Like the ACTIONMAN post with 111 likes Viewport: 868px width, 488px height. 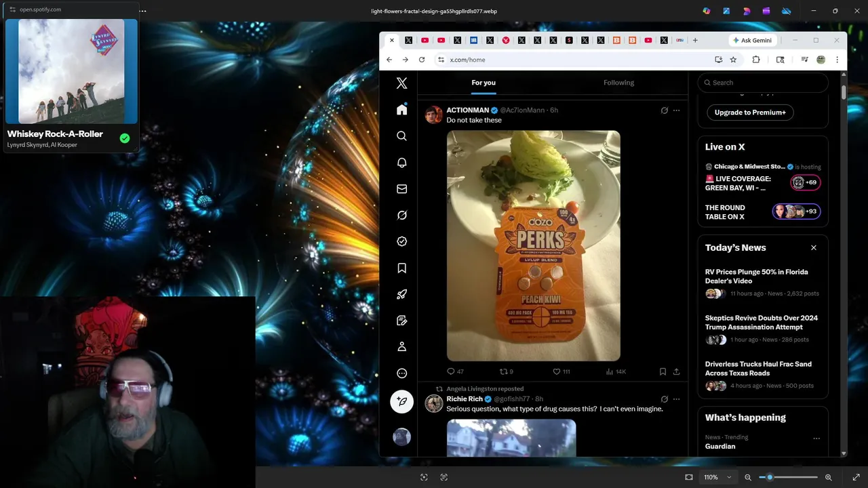pos(561,371)
